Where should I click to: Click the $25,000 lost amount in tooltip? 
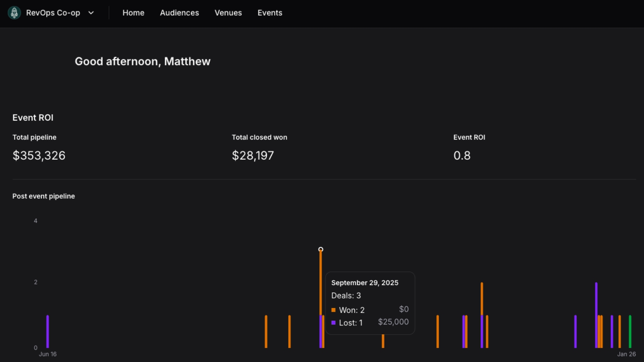click(393, 322)
